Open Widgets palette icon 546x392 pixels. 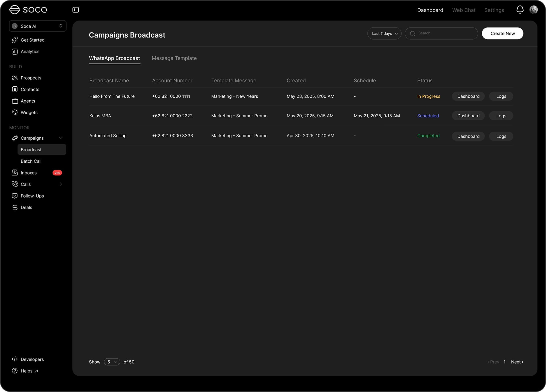pyautogui.click(x=15, y=112)
